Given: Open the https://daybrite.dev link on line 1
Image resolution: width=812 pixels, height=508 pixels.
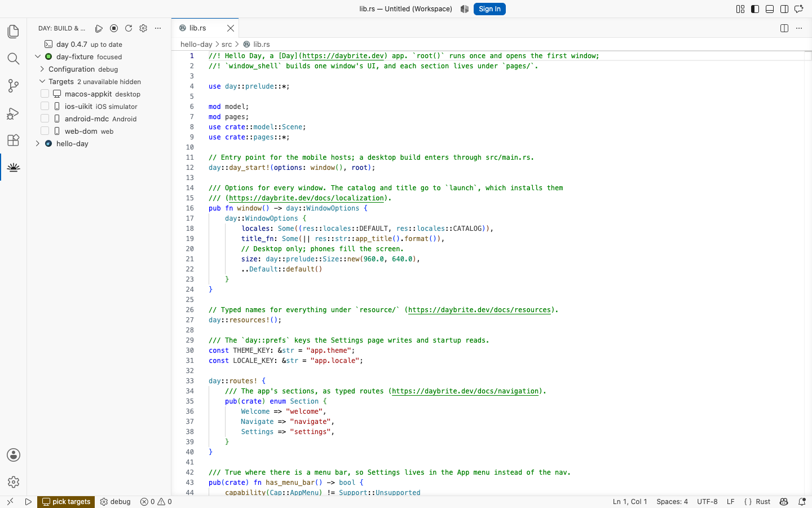Looking at the screenshot, I should click(343, 56).
